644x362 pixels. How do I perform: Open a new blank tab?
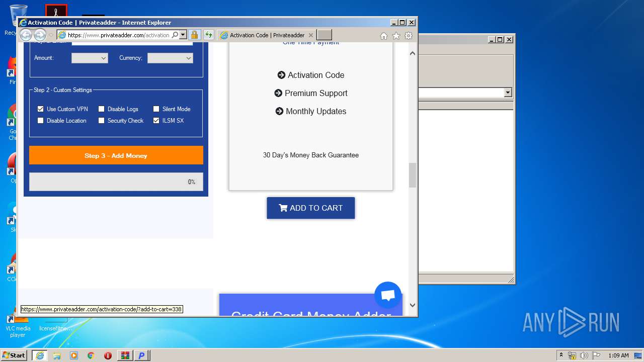click(x=324, y=35)
